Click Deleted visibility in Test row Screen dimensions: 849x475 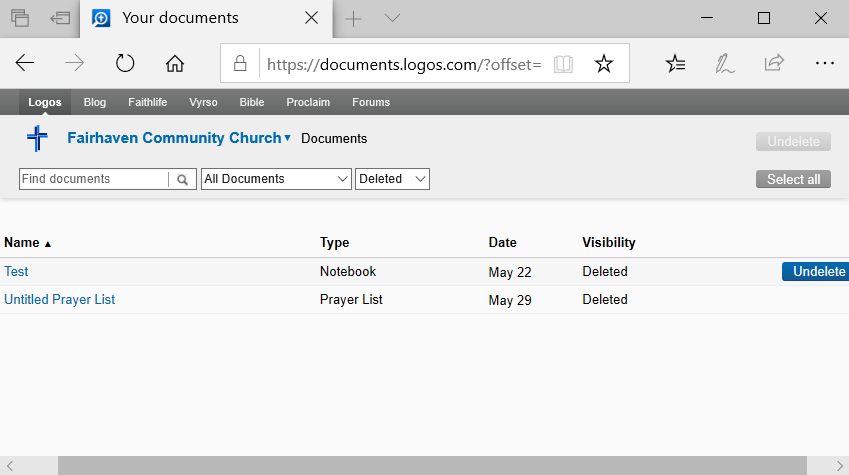[605, 271]
